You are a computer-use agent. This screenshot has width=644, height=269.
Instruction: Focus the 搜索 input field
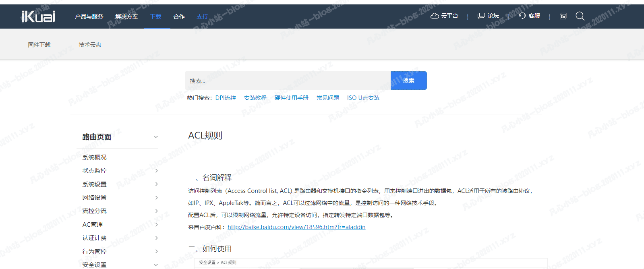(288, 81)
